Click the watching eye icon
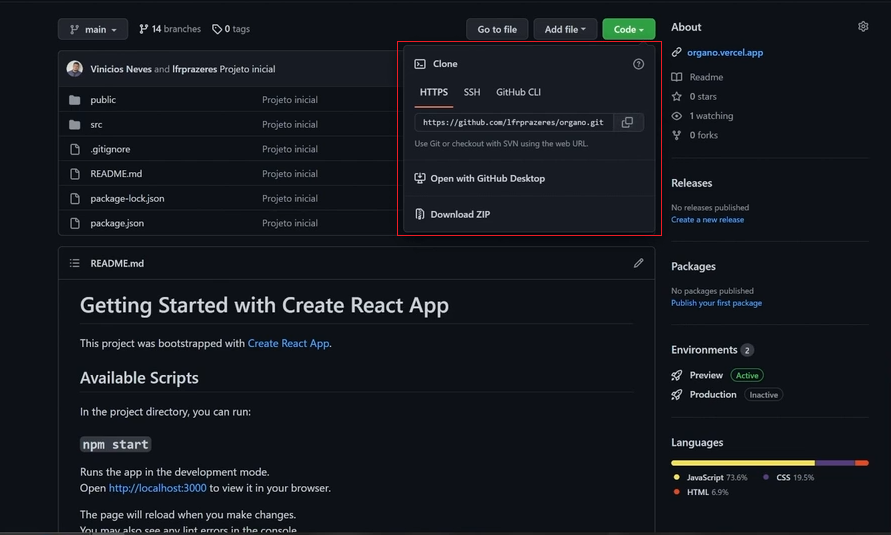 click(677, 116)
